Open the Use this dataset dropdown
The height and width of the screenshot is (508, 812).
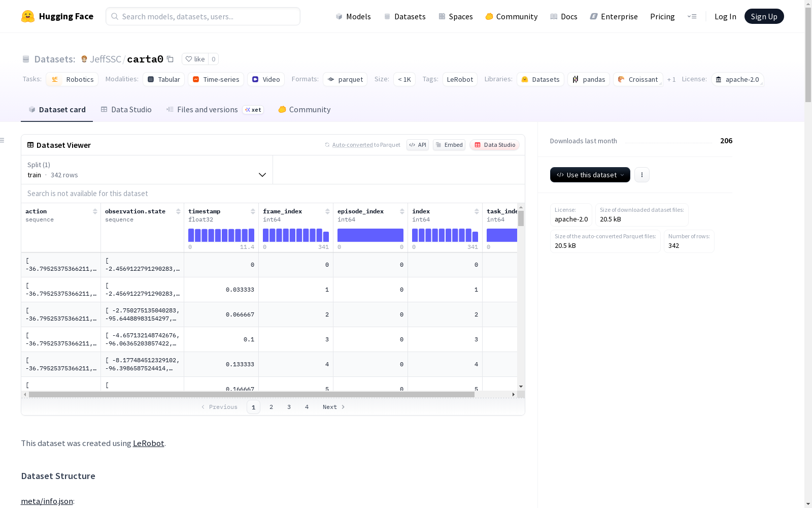(x=590, y=175)
